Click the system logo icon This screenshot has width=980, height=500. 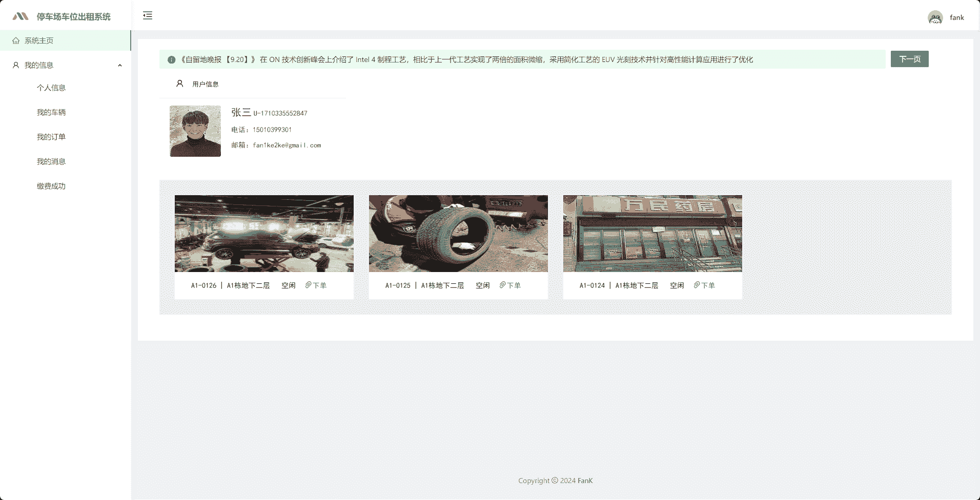21,16
